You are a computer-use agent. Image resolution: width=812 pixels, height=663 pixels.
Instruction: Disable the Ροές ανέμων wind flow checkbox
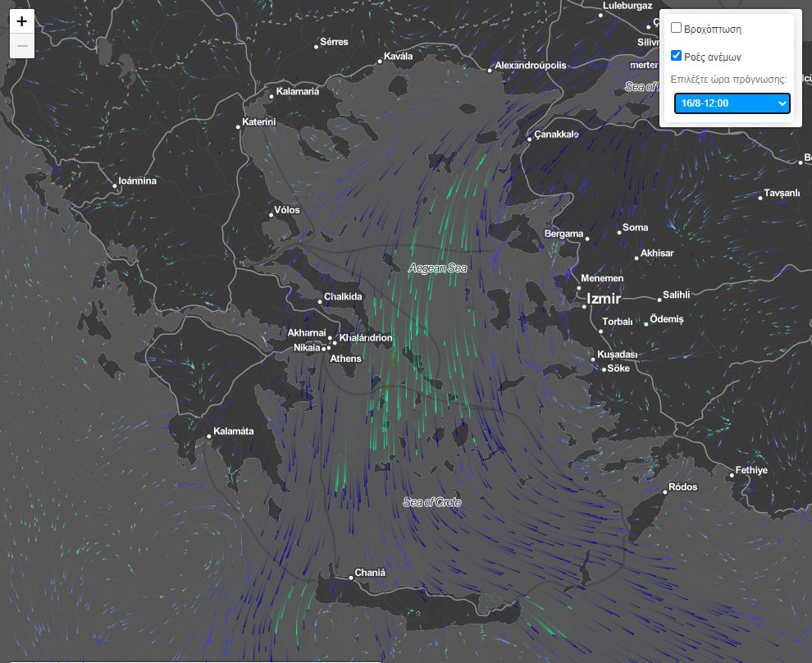coord(677,56)
